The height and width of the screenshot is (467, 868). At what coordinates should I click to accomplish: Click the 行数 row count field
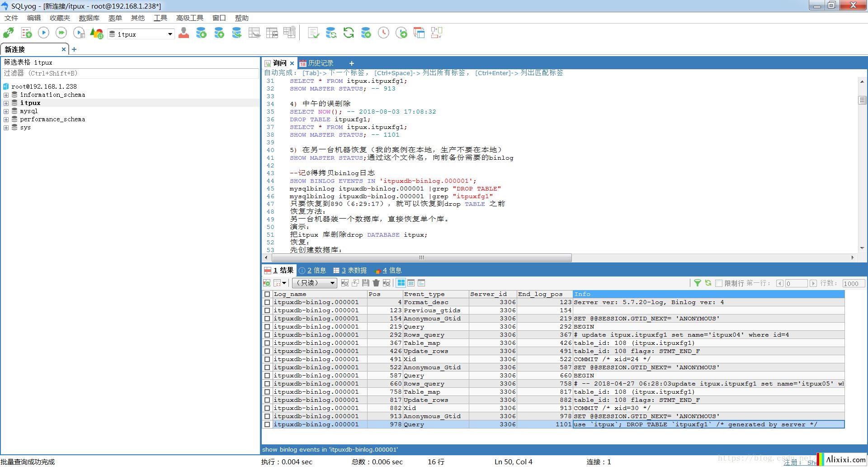coord(854,283)
